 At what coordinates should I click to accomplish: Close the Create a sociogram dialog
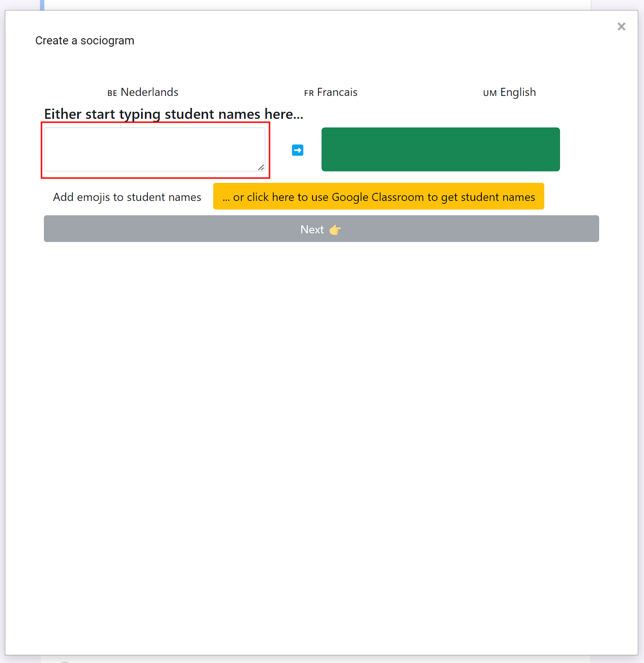621,27
